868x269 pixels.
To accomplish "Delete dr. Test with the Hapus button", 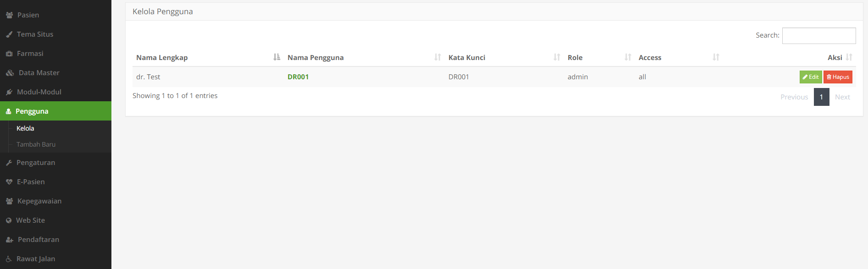I will point(838,77).
